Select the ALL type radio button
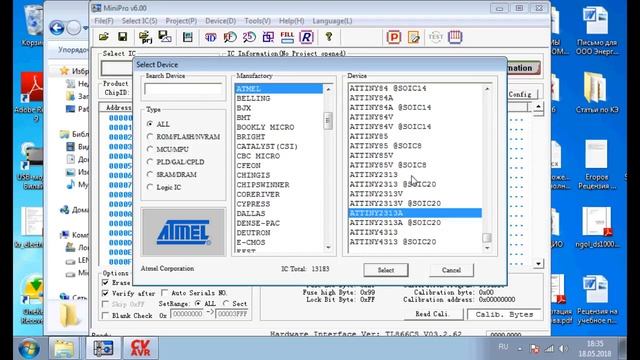Viewport: 640px width, 360px height. [x=150, y=124]
